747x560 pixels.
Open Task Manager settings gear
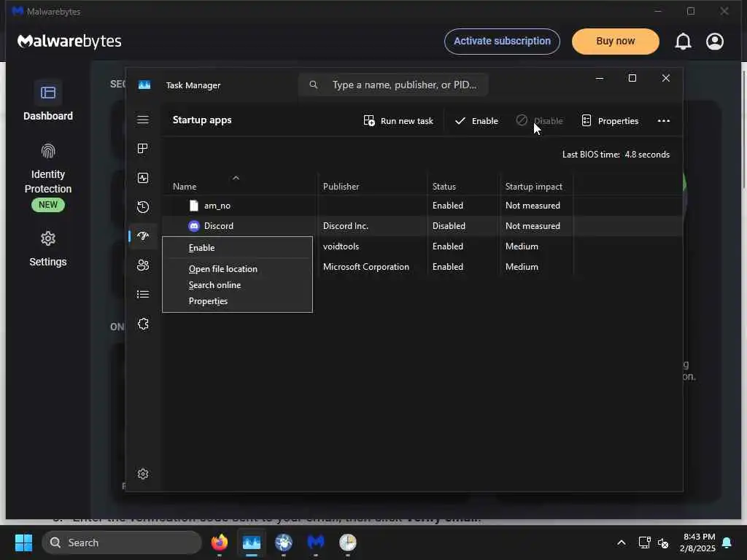point(143,474)
